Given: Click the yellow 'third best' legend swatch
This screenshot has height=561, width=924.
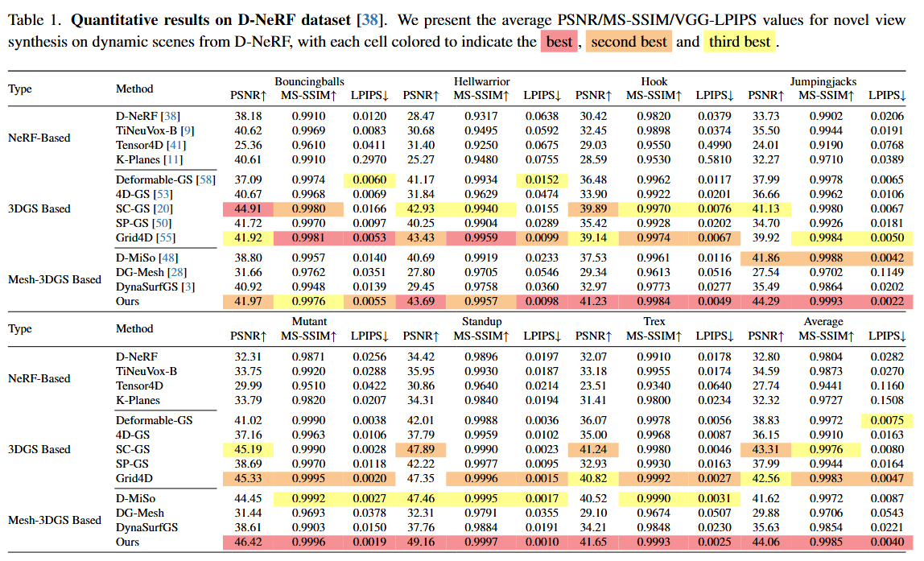Looking at the screenshot, I should (740, 42).
